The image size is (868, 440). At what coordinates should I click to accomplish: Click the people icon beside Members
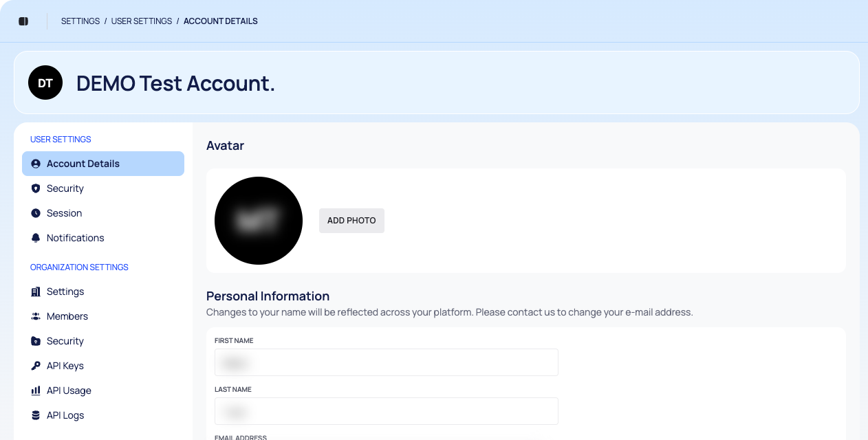(36, 316)
